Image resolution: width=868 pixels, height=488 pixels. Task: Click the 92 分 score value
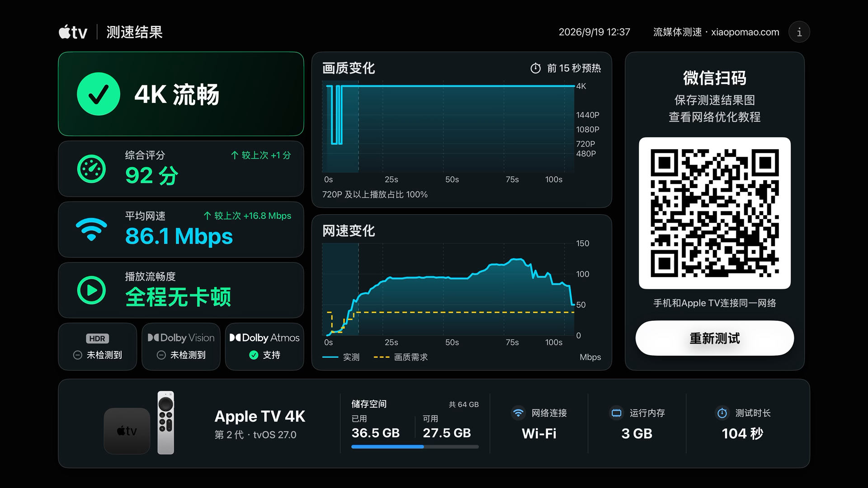(x=152, y=175)
